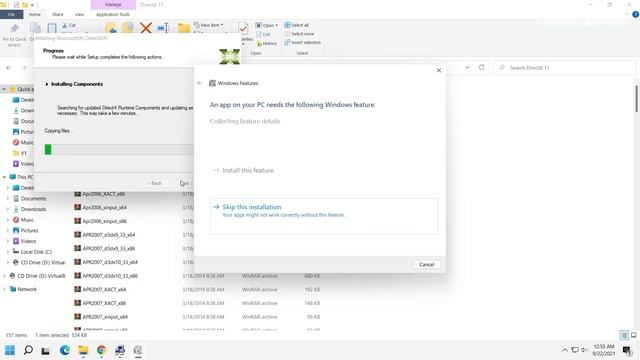The image size is (640, 360).
Task: Click the Properties checkmark ribbon icon
Action: pyautogui.click(x=243, y=28)
